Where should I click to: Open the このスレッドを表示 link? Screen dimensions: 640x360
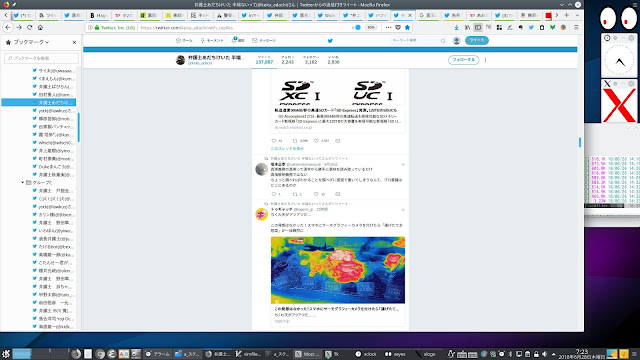pos(287,149)
